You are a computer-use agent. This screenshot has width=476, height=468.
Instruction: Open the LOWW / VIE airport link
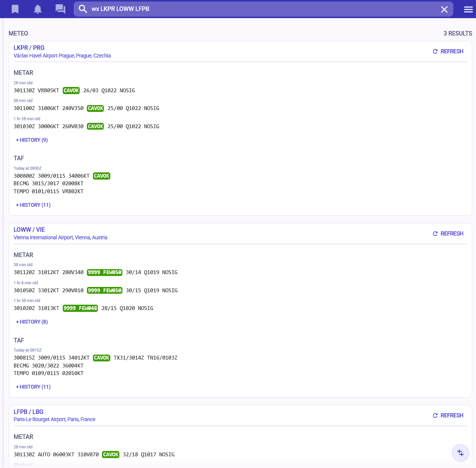tap(29, 229)
